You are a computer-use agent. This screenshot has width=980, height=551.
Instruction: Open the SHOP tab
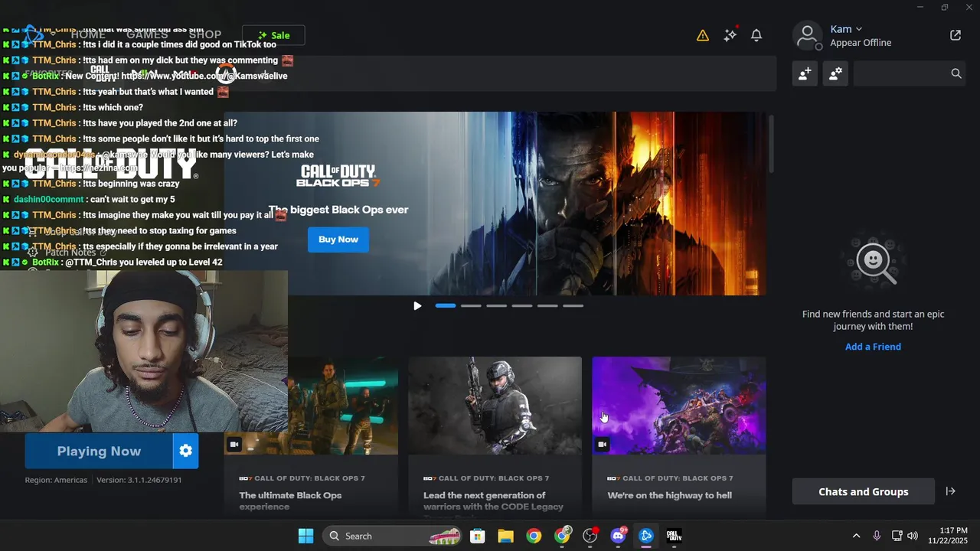(204, 34)
